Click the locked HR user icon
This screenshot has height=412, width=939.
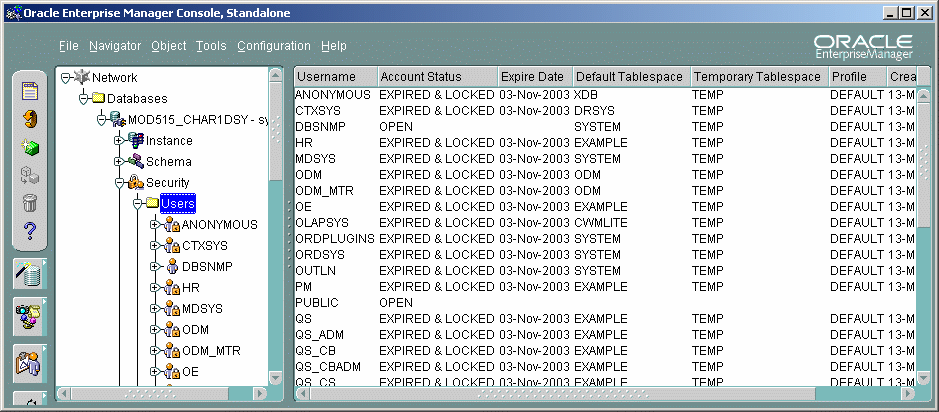click(172, 287)
